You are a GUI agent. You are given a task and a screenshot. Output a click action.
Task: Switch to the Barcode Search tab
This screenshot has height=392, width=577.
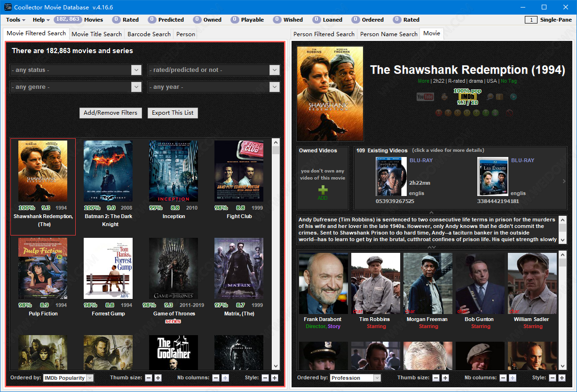(149, 34)
